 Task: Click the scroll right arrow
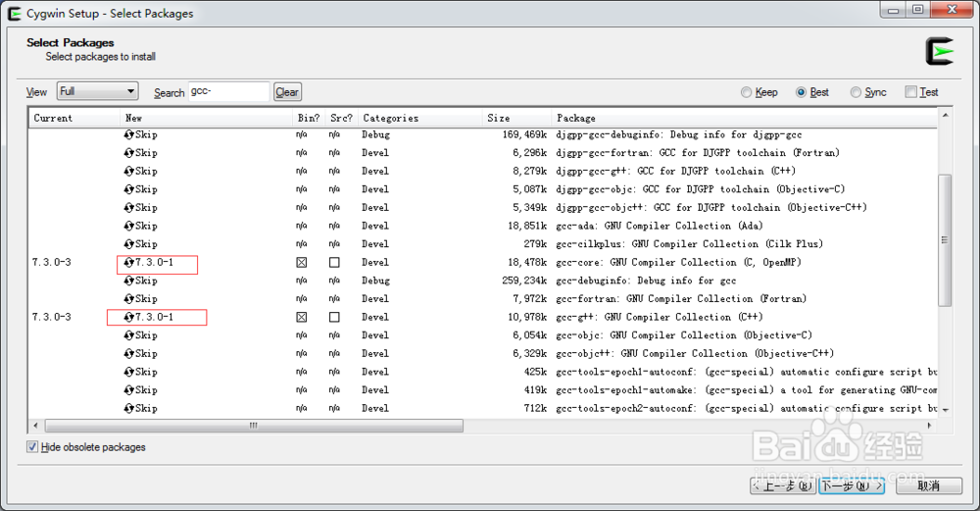click(x=930, y=426)
